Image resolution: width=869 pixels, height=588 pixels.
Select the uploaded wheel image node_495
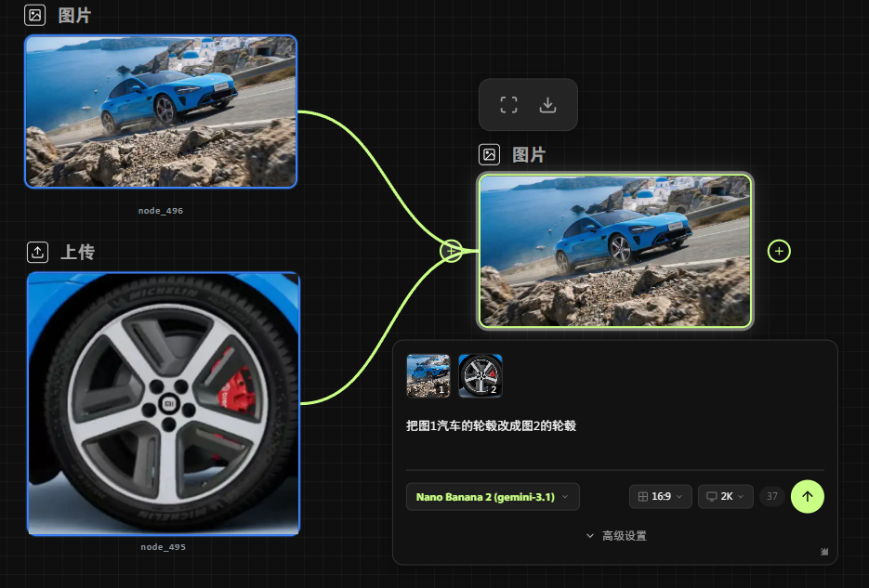[164, 403]
